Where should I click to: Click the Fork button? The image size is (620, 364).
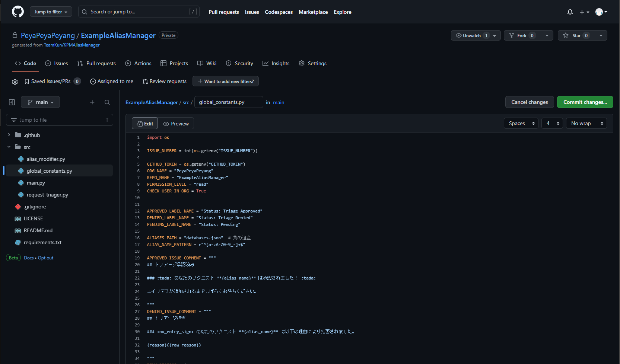(x=522, y=35)
